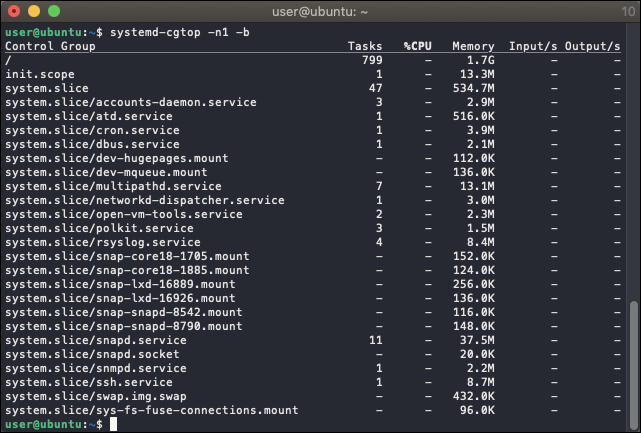Click the 3.0M memory value
This screenshot has height=433, width=641.
pyautogui.click(x=481, y=200)
